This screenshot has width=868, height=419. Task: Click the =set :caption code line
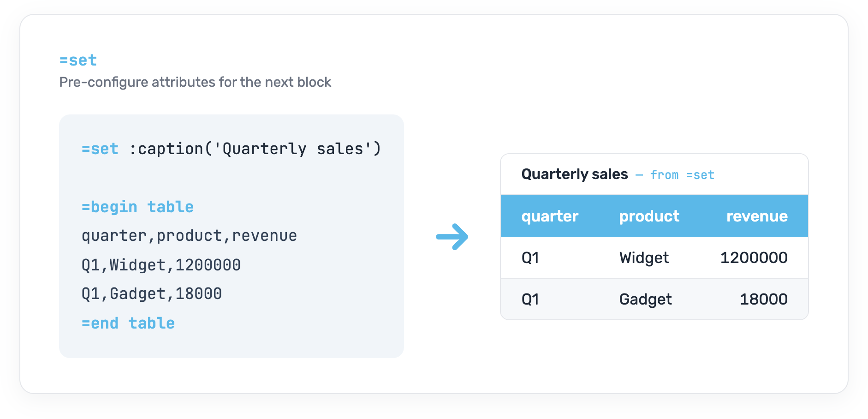231,149
